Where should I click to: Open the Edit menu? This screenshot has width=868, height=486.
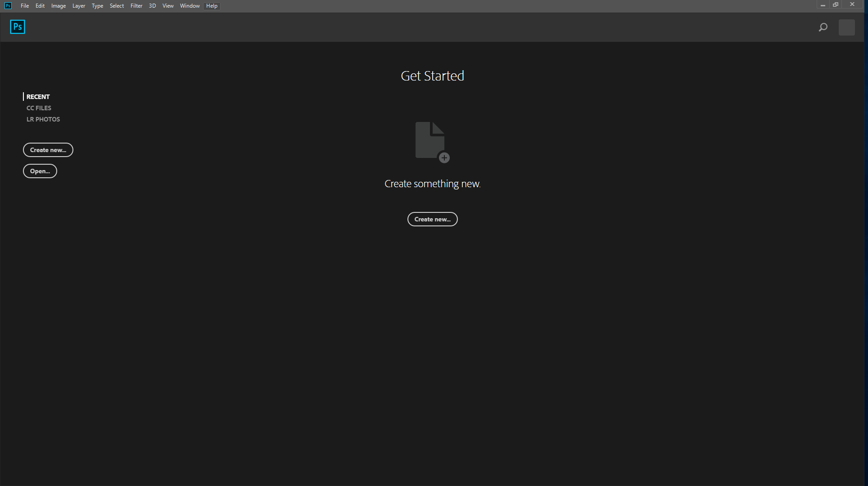click(x=40, y=6)
